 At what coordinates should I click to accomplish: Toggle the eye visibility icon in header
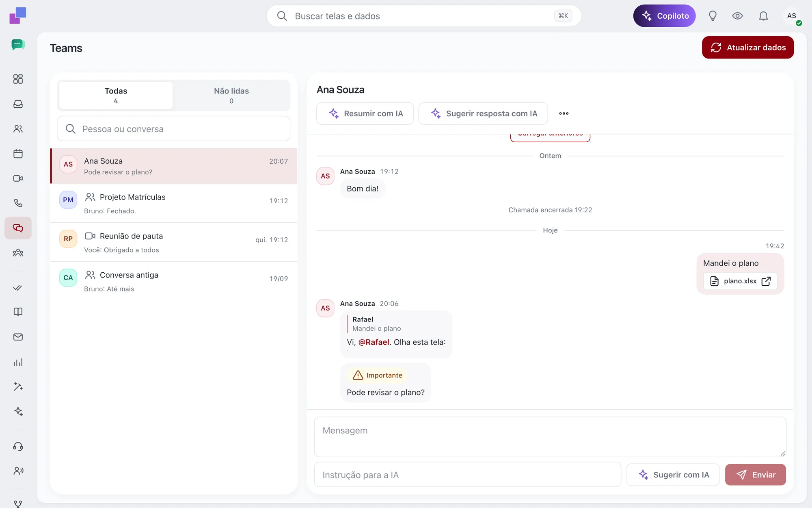click(x=738, y=16)
